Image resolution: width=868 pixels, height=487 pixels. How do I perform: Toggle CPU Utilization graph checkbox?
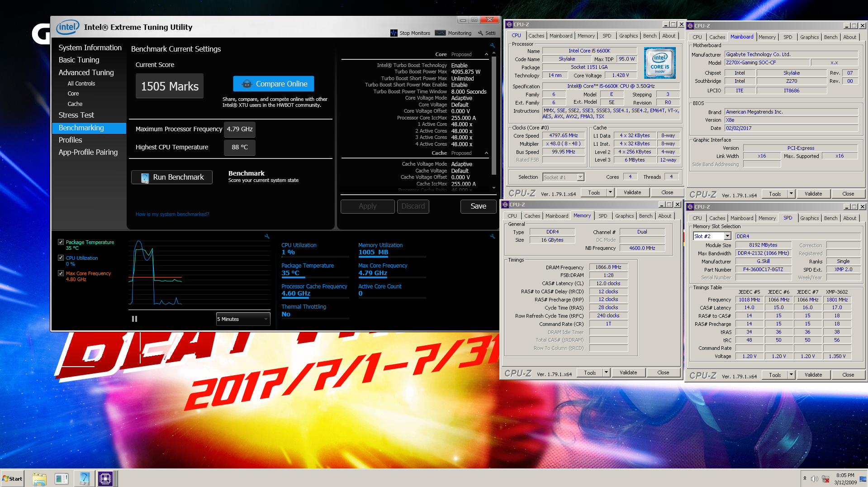click(61, 258)
